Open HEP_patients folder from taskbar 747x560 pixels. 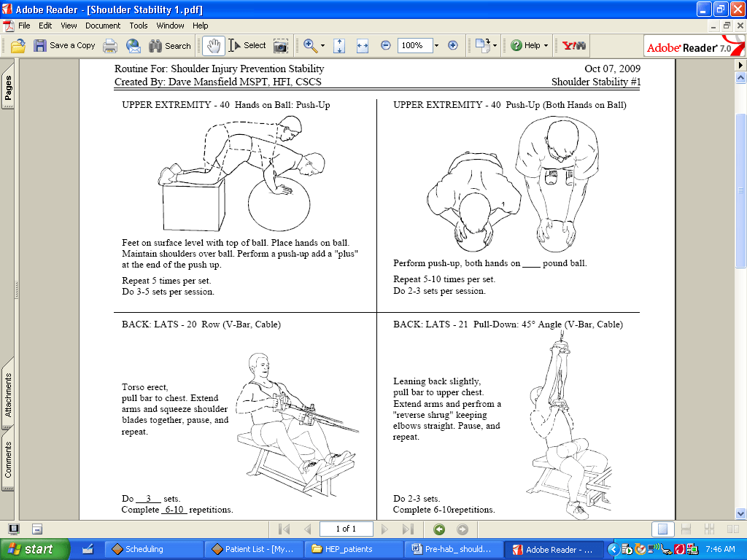354,549
